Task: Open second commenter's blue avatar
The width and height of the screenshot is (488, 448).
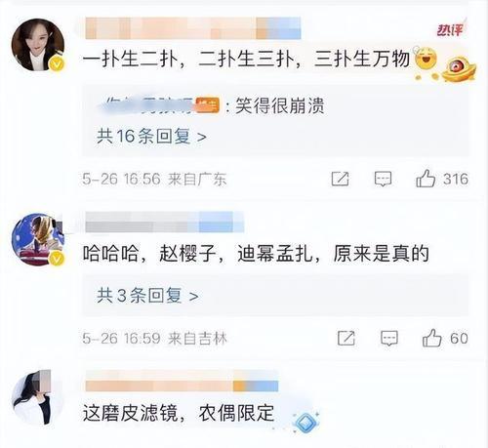Action: click(38, 239)
